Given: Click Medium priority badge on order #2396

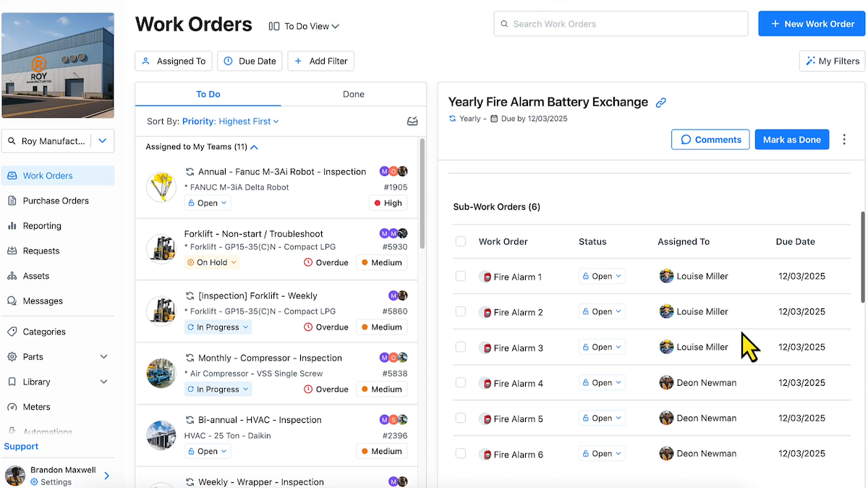Looking at the screenshot, I should pyautogui.click(x=381, y=451).
